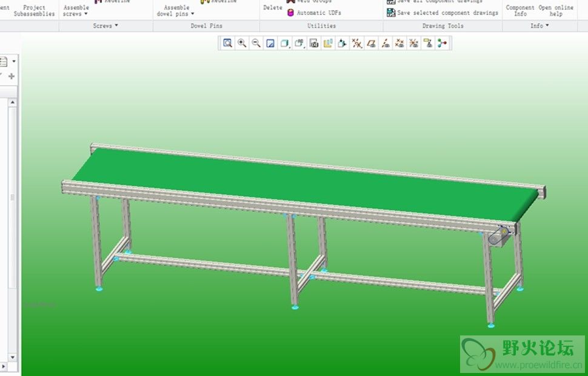Open the Display Style cube icon
The width and height of the screenshot is (588, 376).
point(285,43)
